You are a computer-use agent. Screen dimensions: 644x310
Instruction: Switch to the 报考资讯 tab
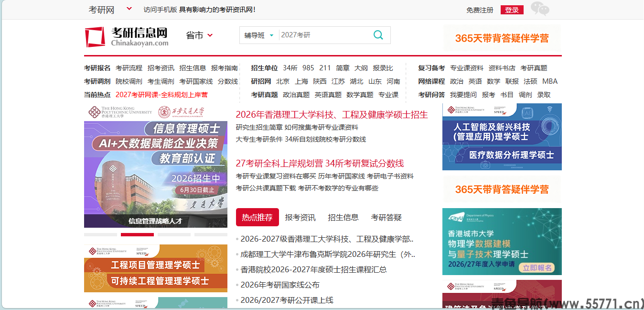(300, 217)
